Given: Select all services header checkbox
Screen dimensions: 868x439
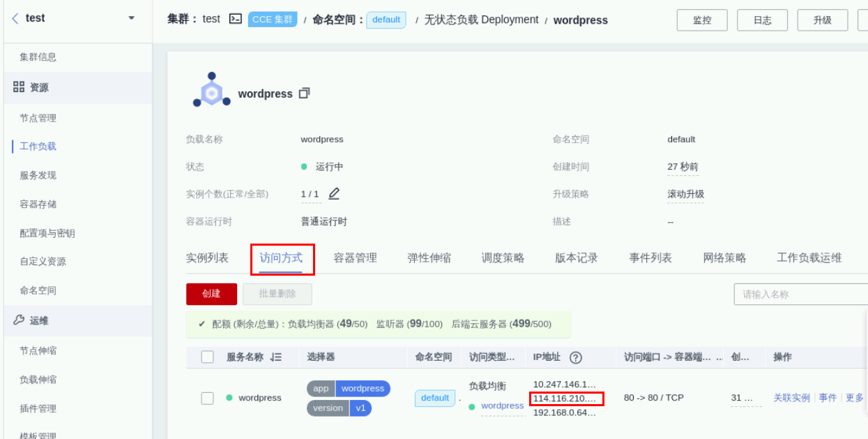Looking at the screenshot, I should (x=207, y=357).
